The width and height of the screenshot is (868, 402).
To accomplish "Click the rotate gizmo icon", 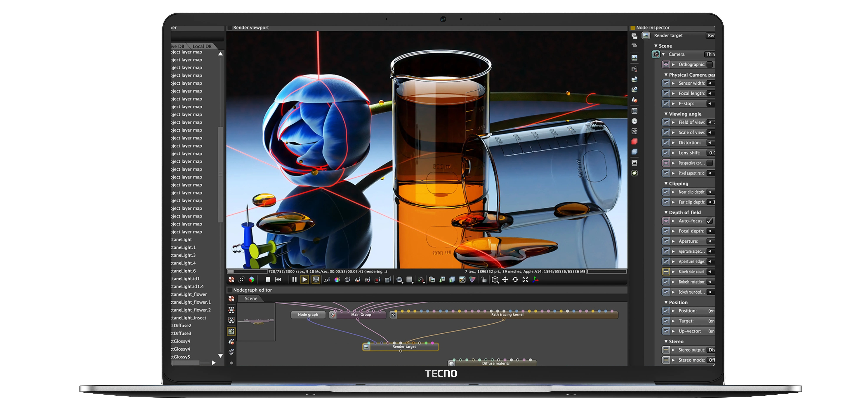I will pos(515,280).
